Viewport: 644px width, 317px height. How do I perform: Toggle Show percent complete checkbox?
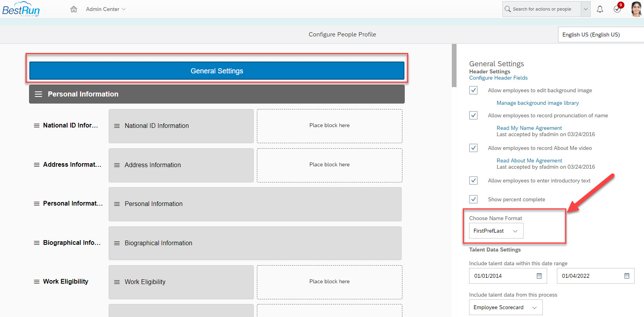[473, 199]
